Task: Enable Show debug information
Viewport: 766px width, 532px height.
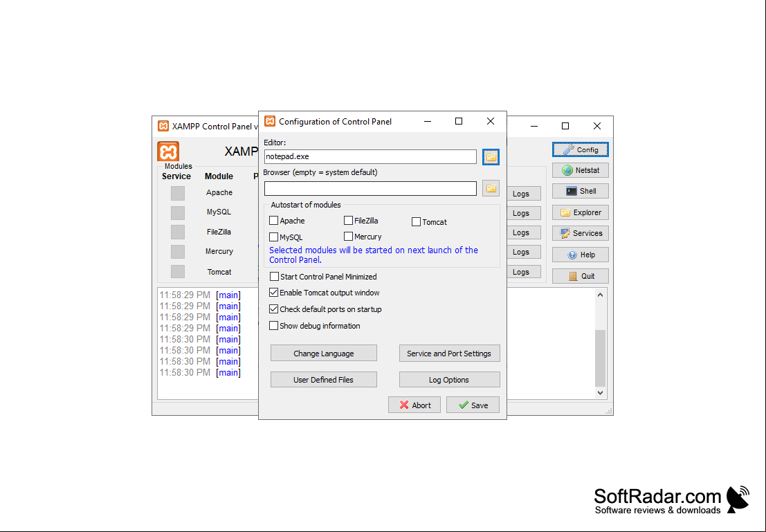Action: (x=273, y=325)
